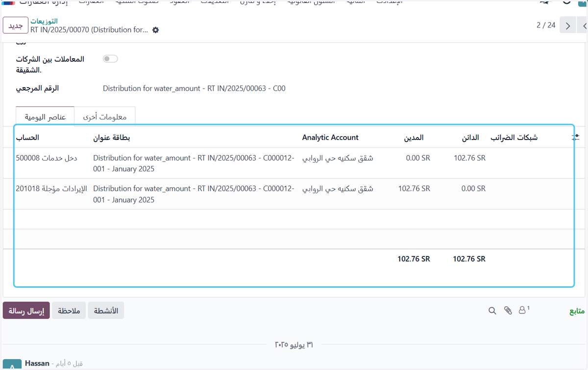Sort by the الدائن column header
The width and height of the screenshot is (588, 370).
pyautogui.click(x=470, y=138)
